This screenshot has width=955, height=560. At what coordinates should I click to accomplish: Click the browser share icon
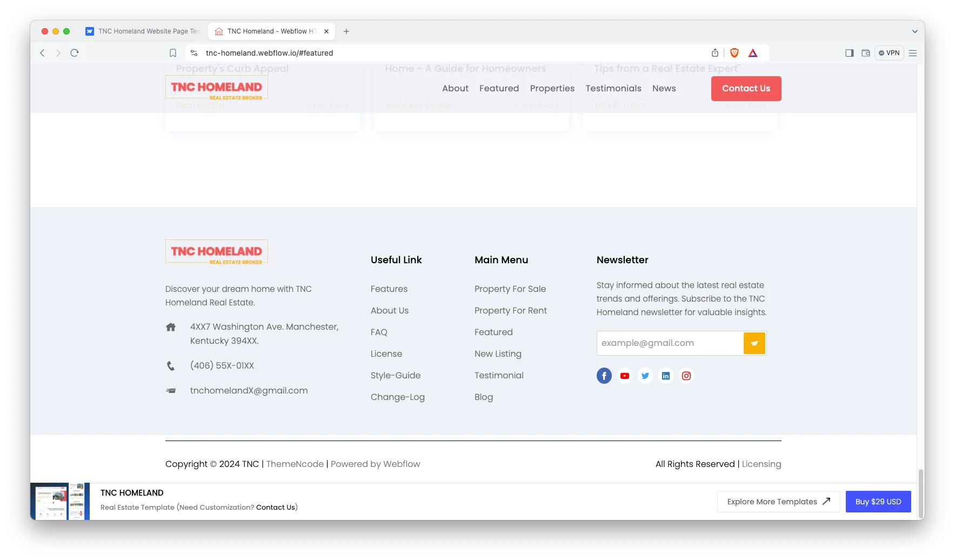click(714, 53)
